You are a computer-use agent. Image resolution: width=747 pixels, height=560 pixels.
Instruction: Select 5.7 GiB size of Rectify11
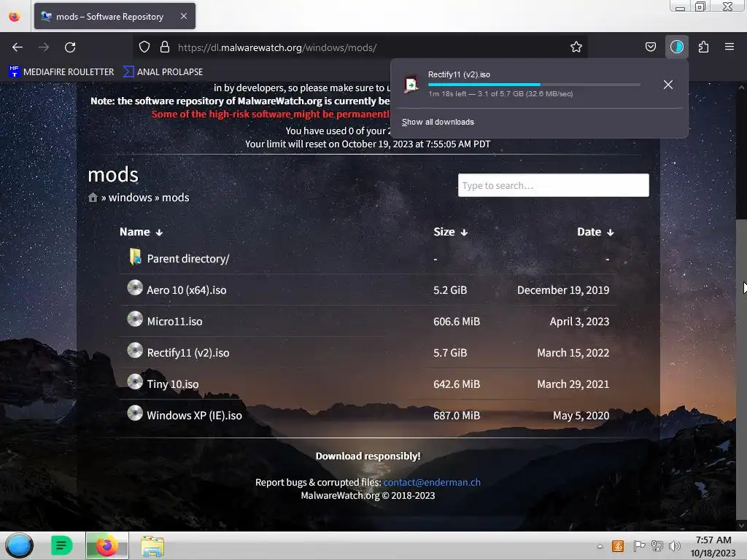tap(450, 353)
